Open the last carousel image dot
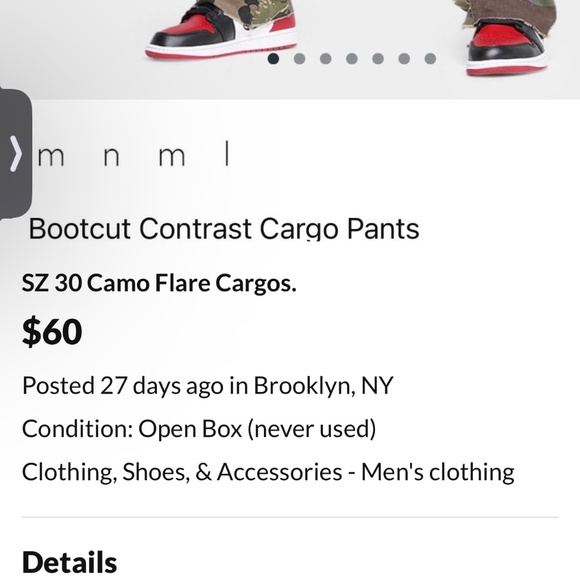 click(430, 58)
